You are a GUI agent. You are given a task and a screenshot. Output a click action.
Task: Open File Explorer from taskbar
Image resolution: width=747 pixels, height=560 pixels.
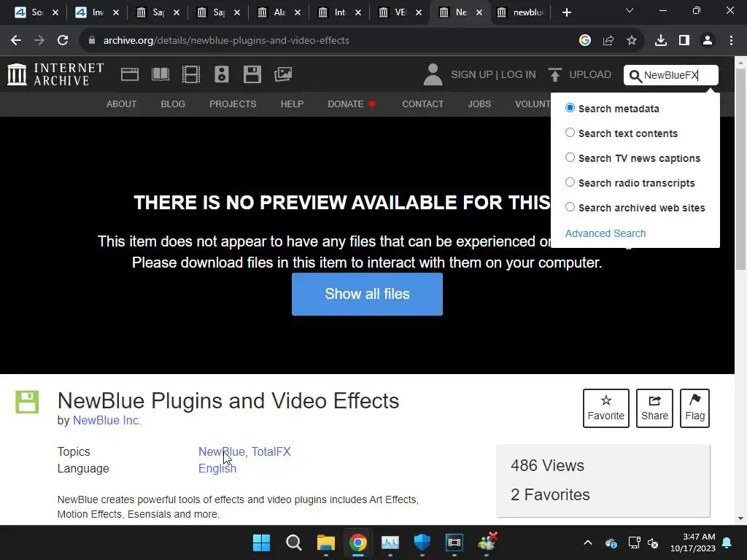click(326, 542)
